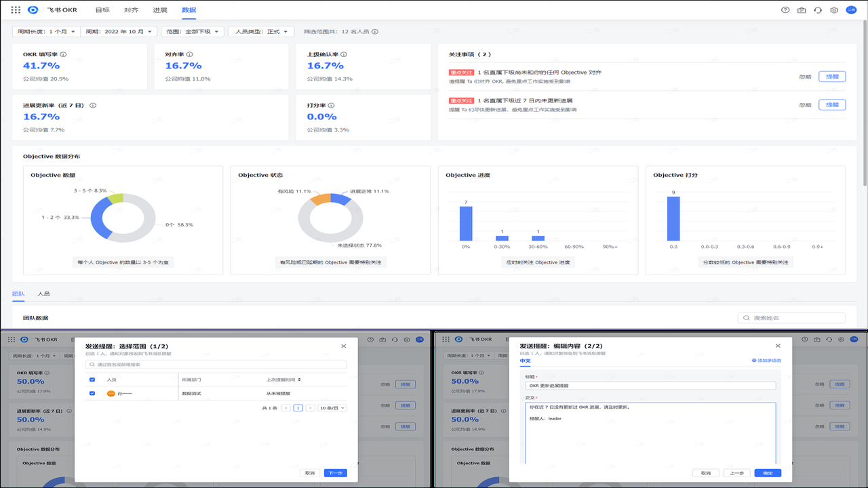The height and width of the screenshot is (488, 868).
Task: Click 确定 in the 编辑内容 dialog
Action: (768, 473)
